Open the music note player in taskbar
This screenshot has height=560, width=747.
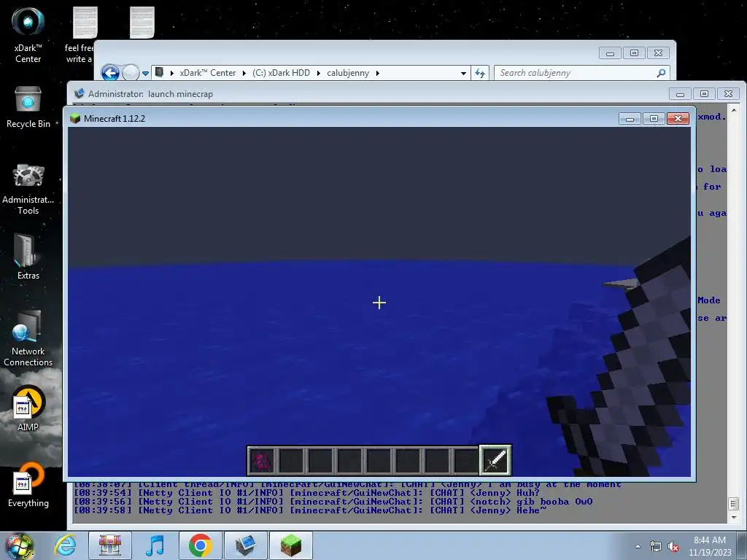pos(155,545)
